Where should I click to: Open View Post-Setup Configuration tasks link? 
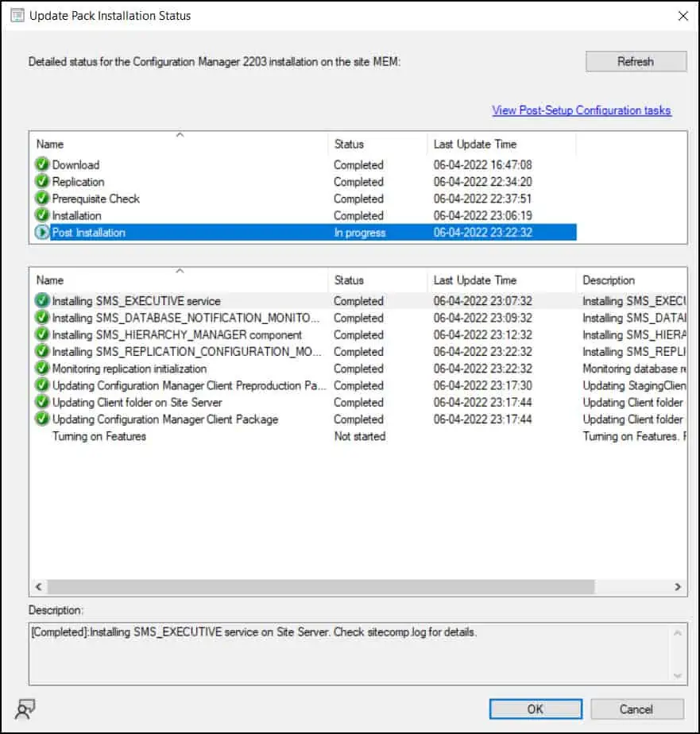click(x=581, y=110)
